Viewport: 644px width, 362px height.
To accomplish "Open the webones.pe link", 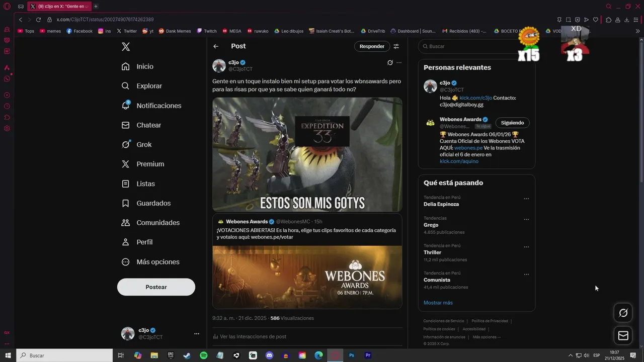I will (x=468, y=148).
